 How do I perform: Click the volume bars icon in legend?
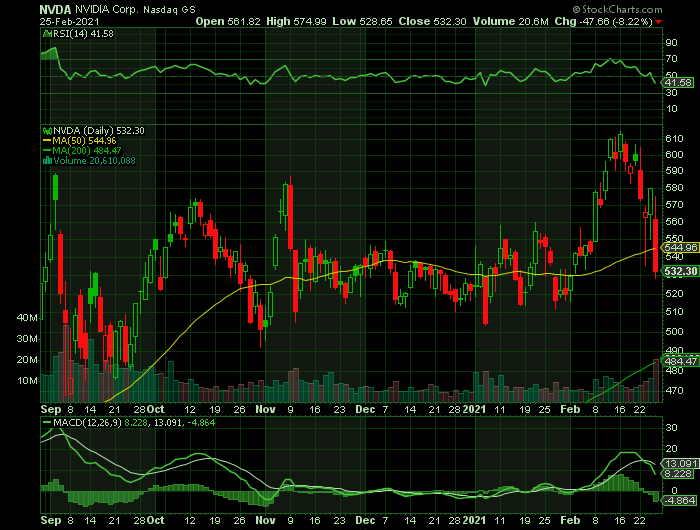coord(47,161)
